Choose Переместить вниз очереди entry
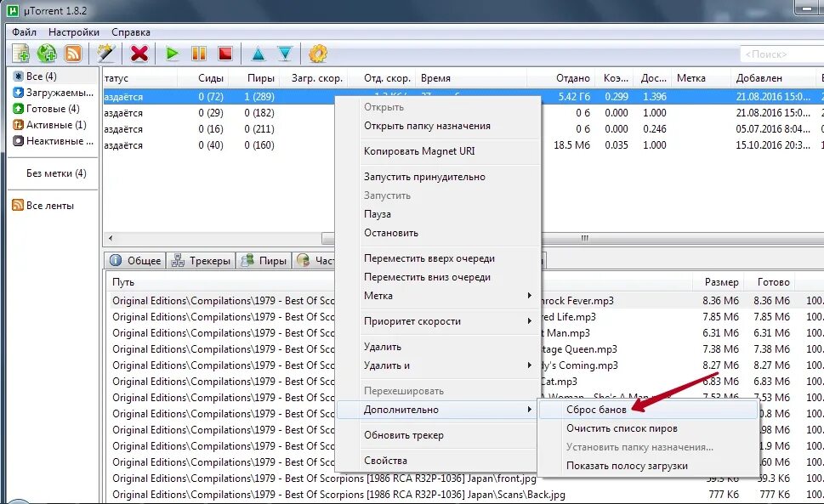 point(438,277)
